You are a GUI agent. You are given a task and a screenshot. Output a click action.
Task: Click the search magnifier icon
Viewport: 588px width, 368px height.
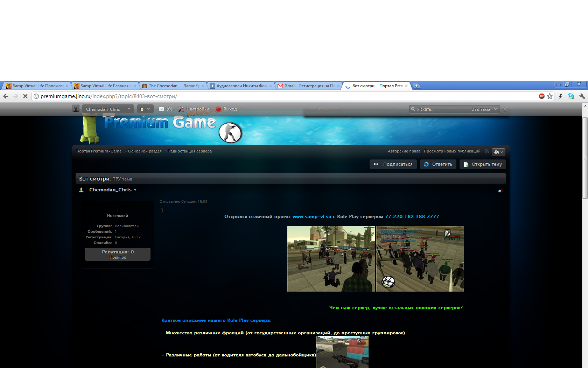point(413,109)
